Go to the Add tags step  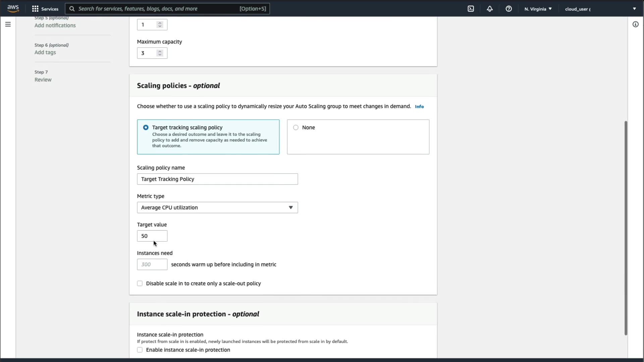click(x=45, y=52)
